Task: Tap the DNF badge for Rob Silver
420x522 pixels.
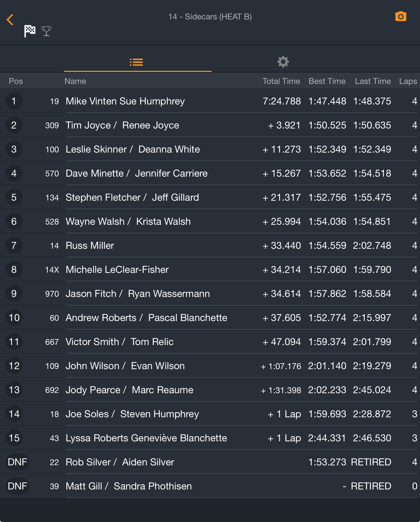Action: pyautogui.click(x=17, y=462)
